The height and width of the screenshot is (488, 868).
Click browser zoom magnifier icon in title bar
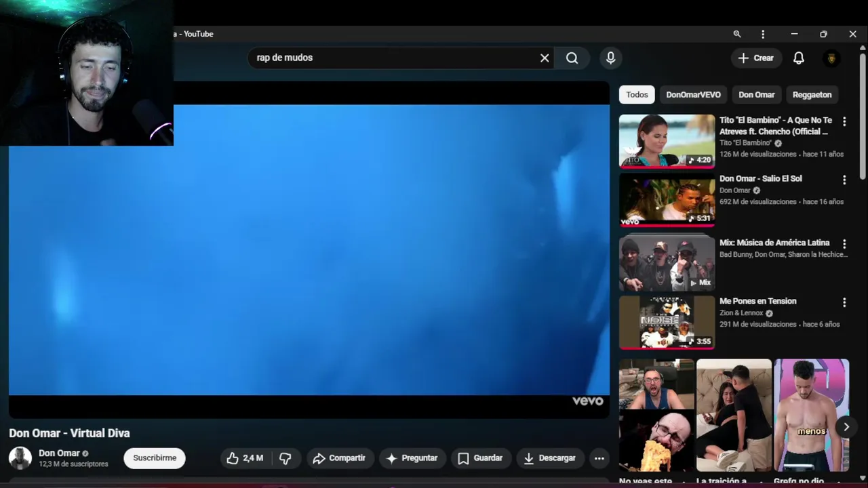tap(737, 34)
